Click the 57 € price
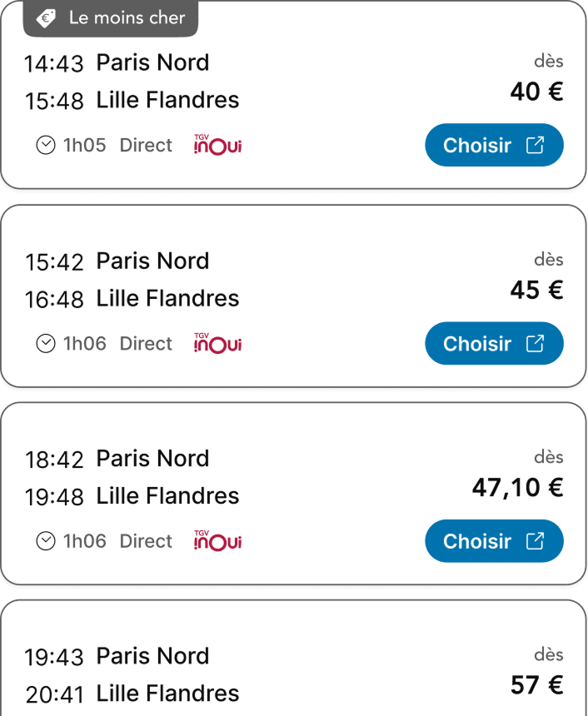 (536, 685)
